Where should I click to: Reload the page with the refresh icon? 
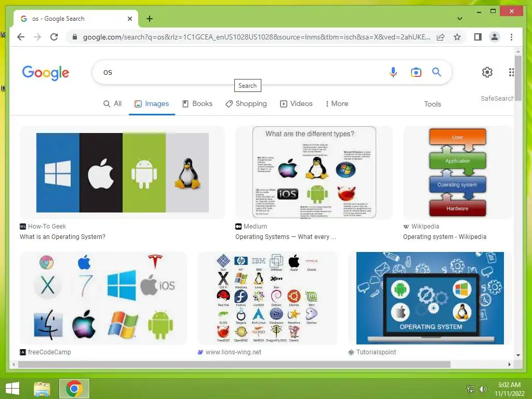click(x=54, y=37)
